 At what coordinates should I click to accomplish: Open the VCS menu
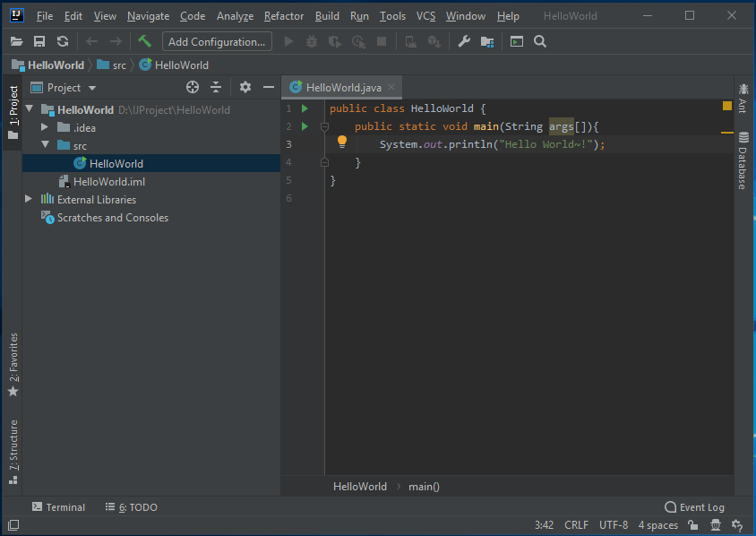tap(425, 16)
